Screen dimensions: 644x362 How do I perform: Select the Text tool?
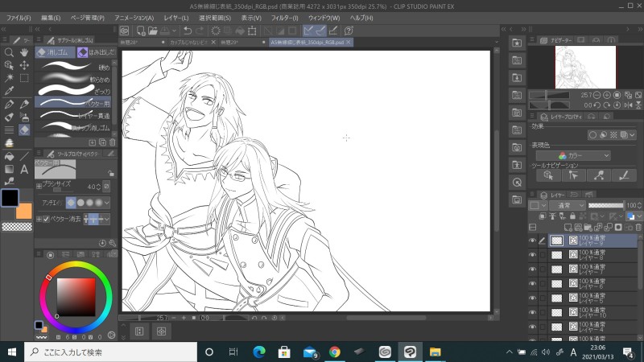pyautogui.click(x=24, y=169)
